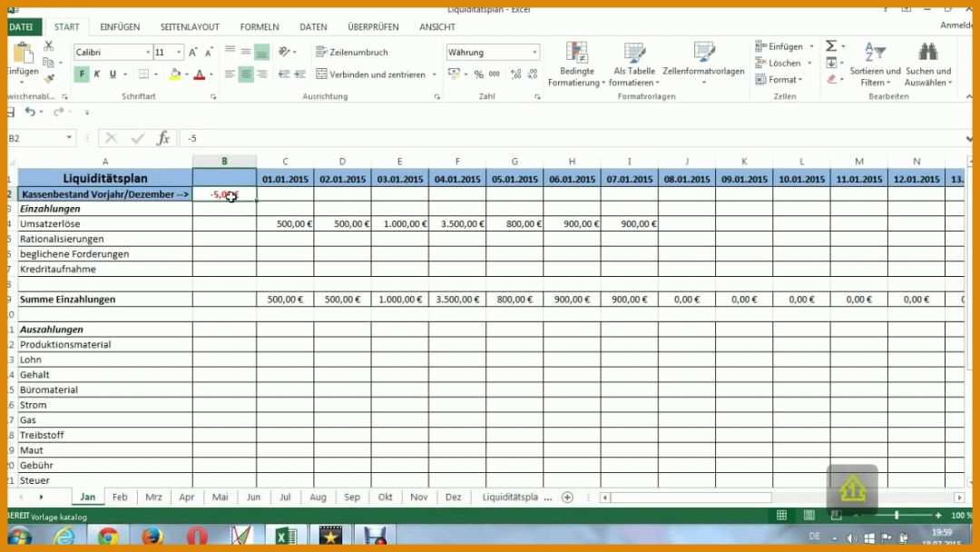This screenshot has width=980, height=552.
Task: Expand the Währung number format dropdown
Action: 534,53
